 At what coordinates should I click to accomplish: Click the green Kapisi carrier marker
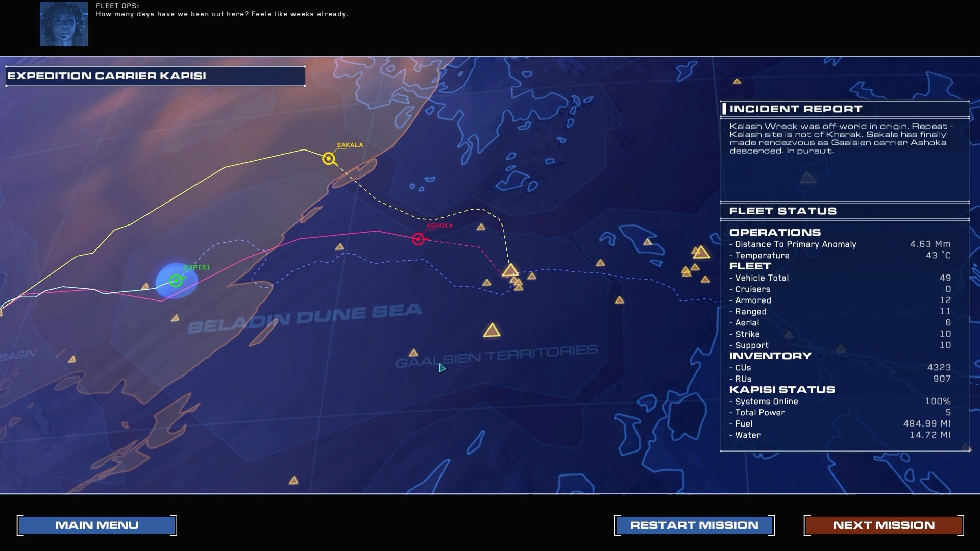pos(176,281)
